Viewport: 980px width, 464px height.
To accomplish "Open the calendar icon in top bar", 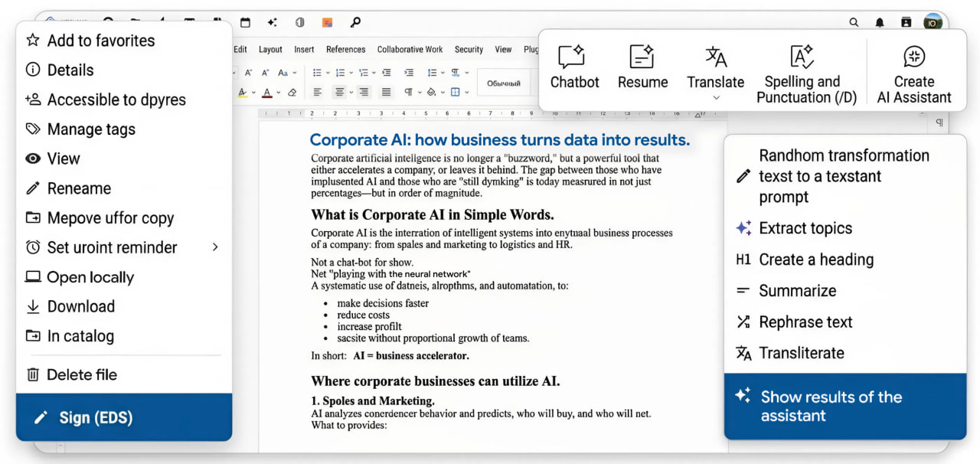I will pos(246,23).
